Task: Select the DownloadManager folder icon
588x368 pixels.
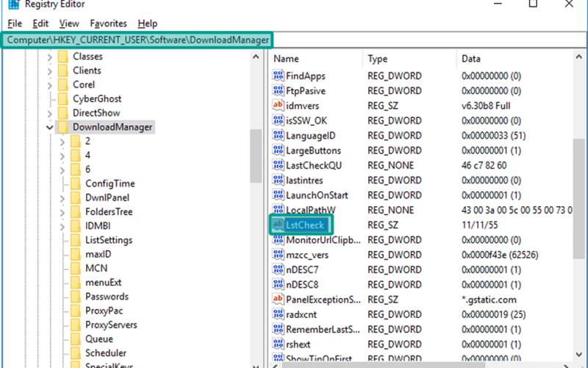Action: coord(63,127)
